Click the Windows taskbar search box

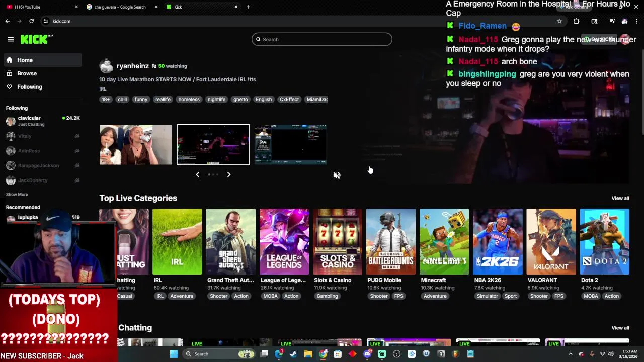(219, 354)
